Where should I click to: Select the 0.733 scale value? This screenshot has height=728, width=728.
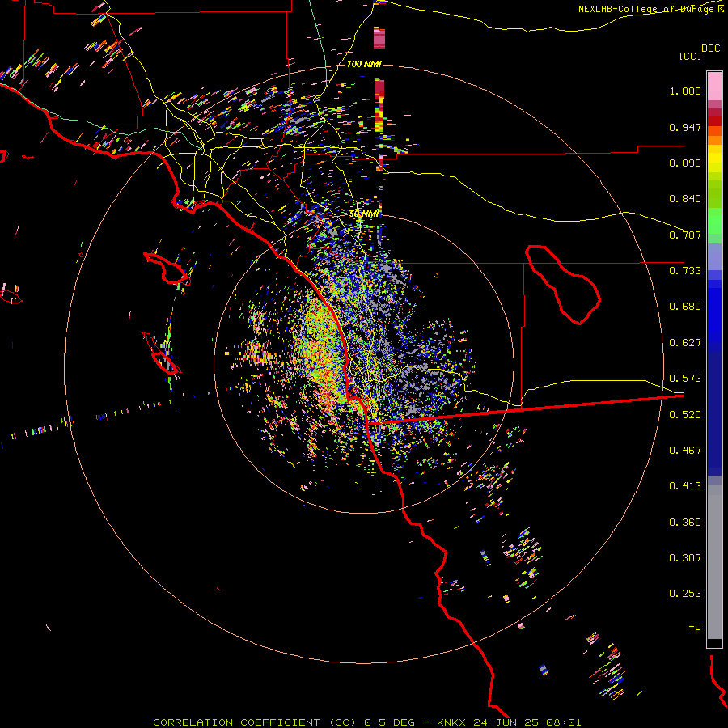pyautogui.click(x=685, y=271)
